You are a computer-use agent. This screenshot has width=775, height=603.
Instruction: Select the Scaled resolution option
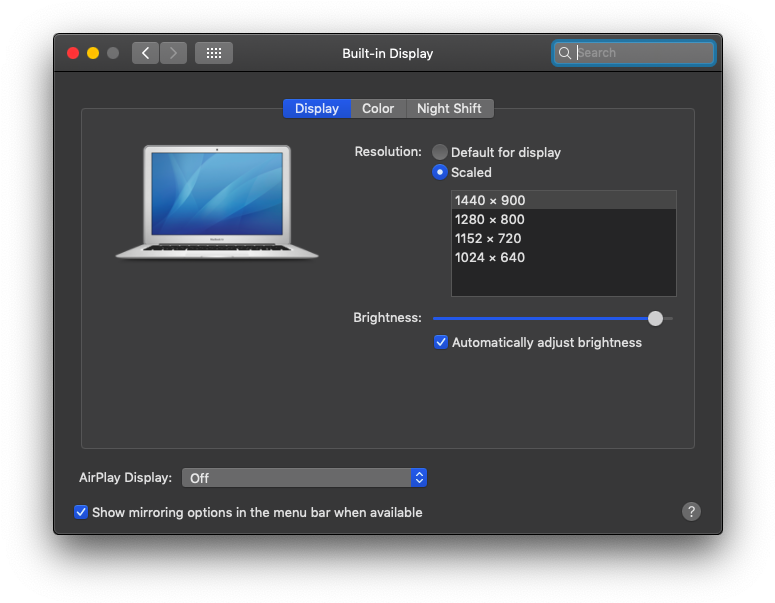[x=440, y=172]
